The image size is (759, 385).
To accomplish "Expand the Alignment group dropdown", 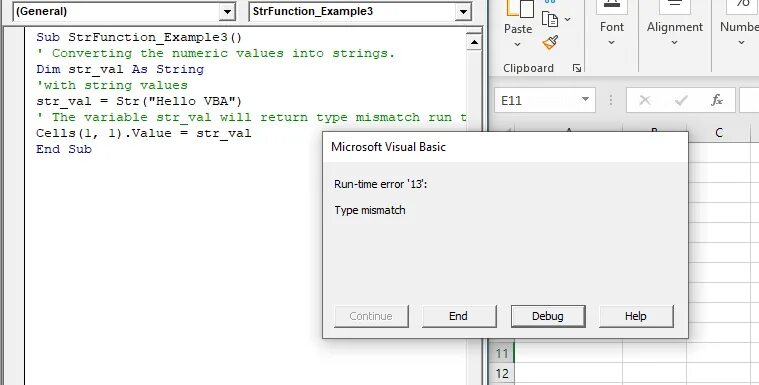I will 674,43.
